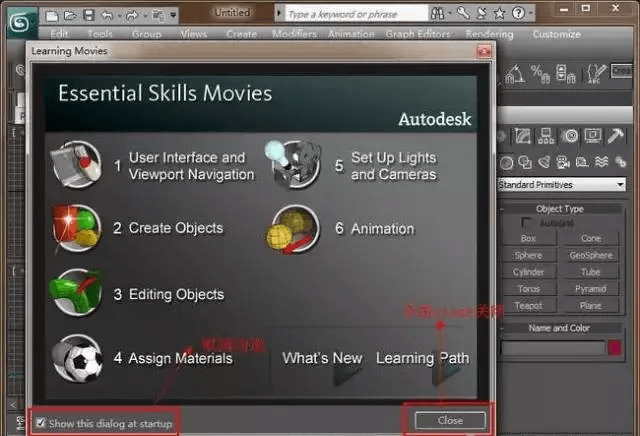Open the Help menu dropdown arrow

[x=531, y=14]
